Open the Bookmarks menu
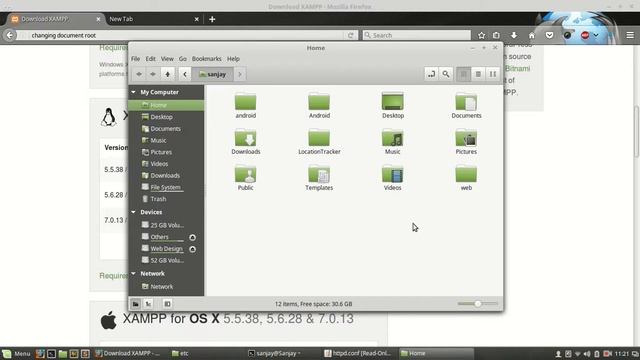The image size is (640, 360). click(x=207, y=59)
